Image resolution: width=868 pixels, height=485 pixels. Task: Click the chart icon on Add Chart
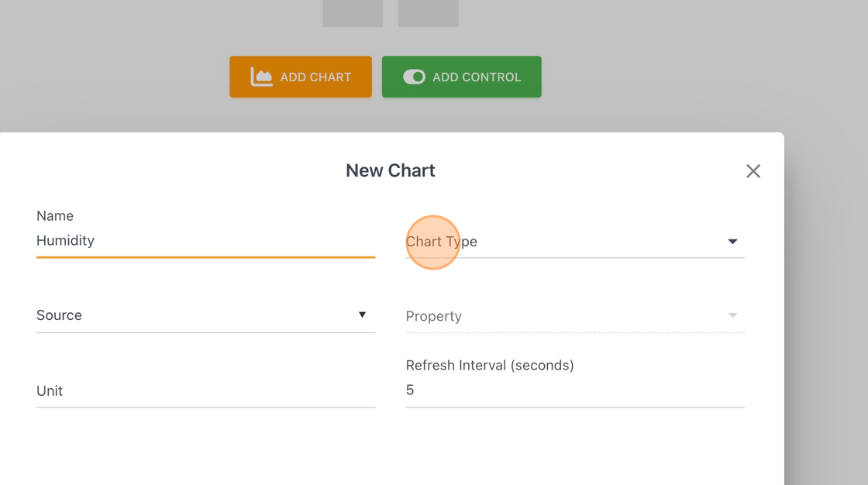pos(261,77)
